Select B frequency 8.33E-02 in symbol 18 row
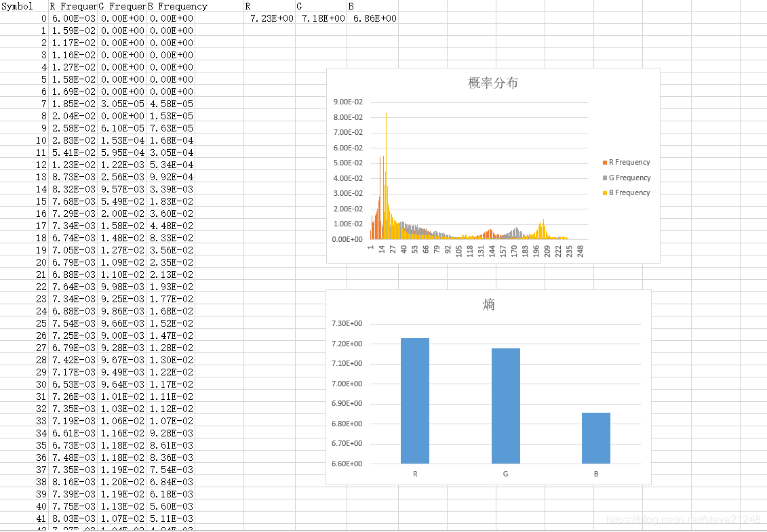This screenshot has height=532, width=767. coord(171,238)
